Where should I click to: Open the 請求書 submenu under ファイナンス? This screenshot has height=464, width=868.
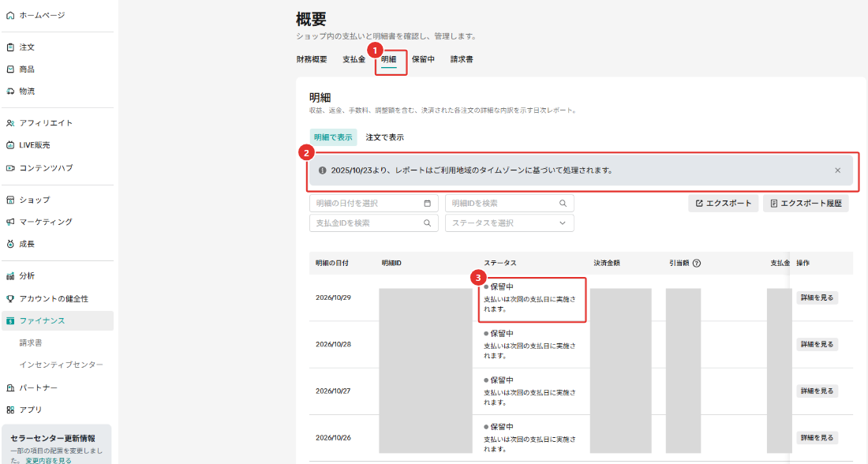[31, 342]
